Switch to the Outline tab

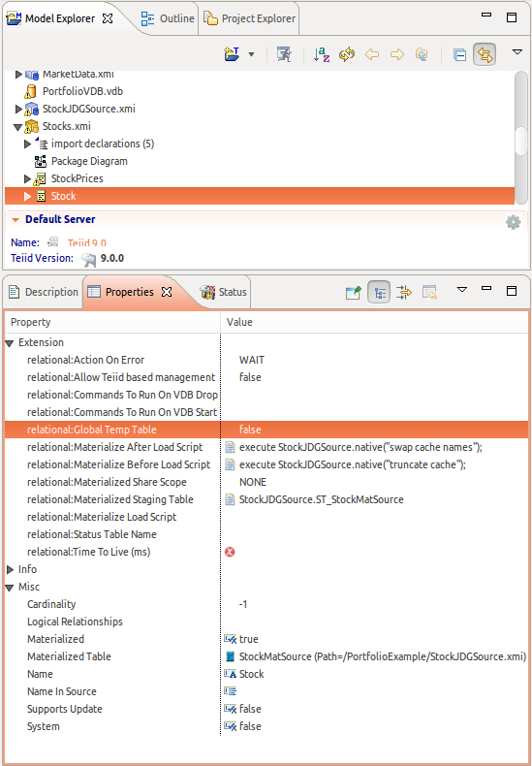click(x=168, y=18)
